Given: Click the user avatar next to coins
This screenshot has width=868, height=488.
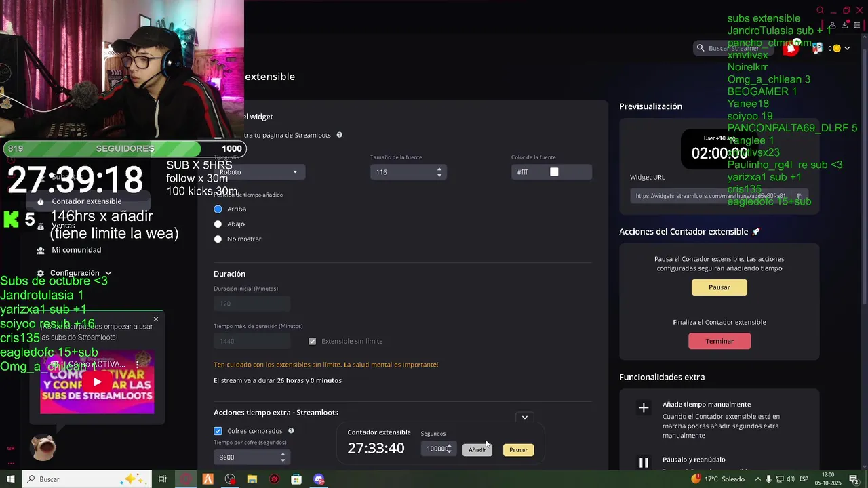Looking at the screenshot, I should (818, 48).
